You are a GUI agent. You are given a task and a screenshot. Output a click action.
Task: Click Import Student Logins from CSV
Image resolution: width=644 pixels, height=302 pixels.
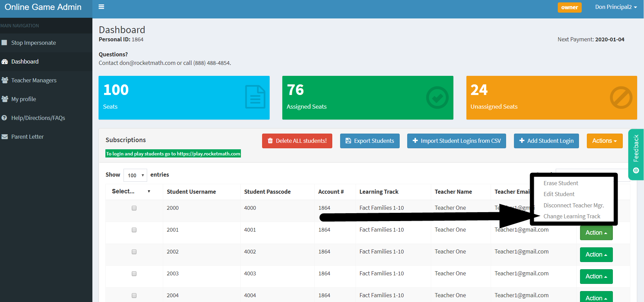[x=456, y=141]
